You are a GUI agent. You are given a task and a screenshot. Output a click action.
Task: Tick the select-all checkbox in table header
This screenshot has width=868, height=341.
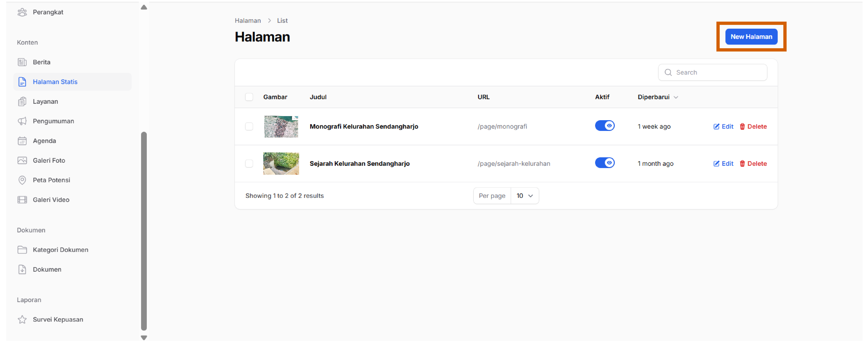(249, 97)
